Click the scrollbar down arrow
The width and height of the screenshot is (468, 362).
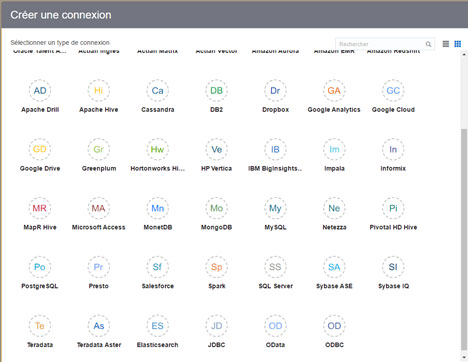pyautogui.click(x=464, y=357)
